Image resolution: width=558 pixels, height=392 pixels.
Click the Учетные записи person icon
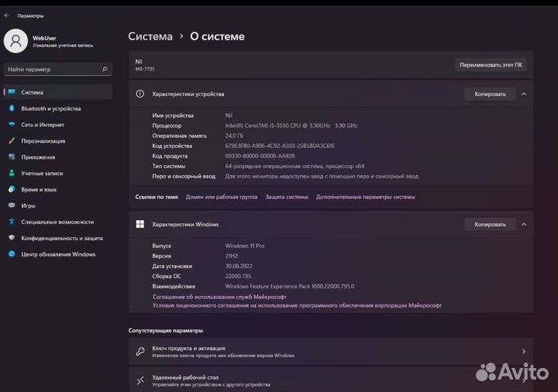tap(12, 173)
